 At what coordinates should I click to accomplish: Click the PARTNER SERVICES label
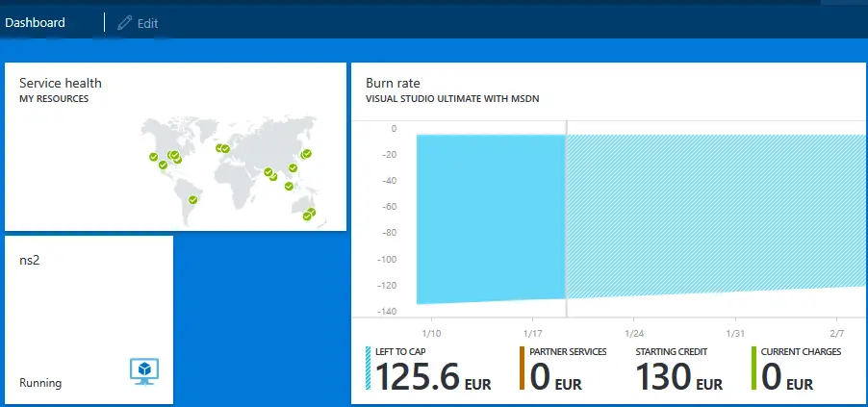point(568,351)
